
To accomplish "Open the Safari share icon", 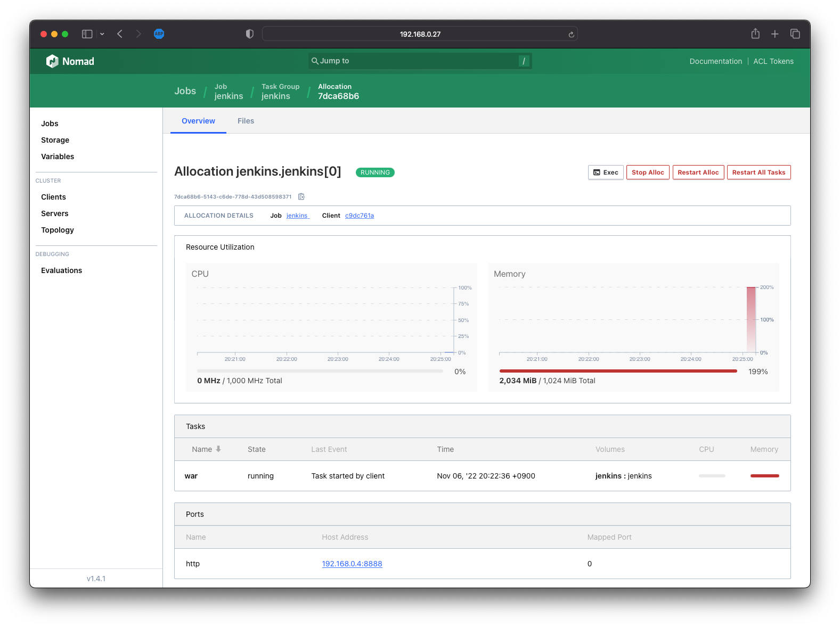I will click(x=755, y=34).
